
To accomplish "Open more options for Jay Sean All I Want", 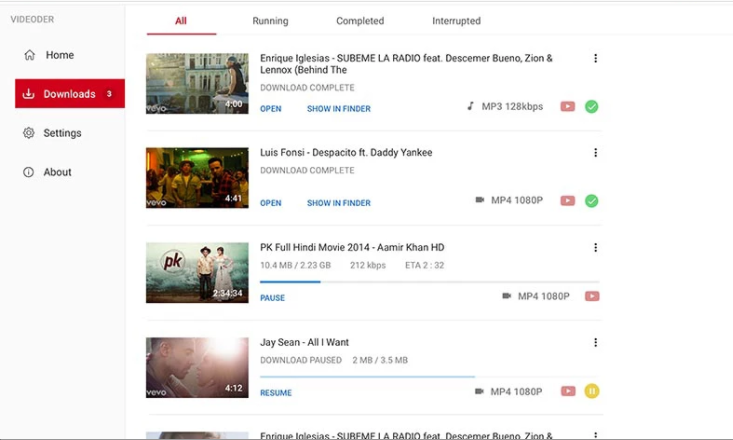I will (x=596, y=342).
